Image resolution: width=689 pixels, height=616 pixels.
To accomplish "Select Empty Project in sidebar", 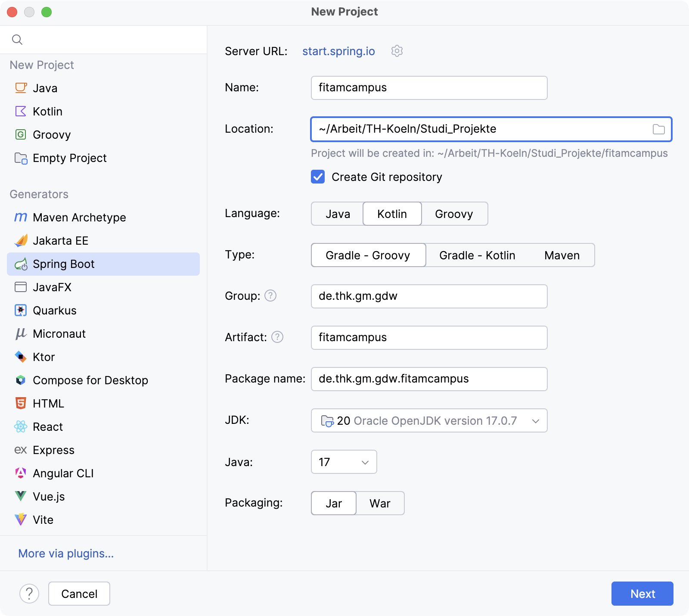I will (69, 158).
